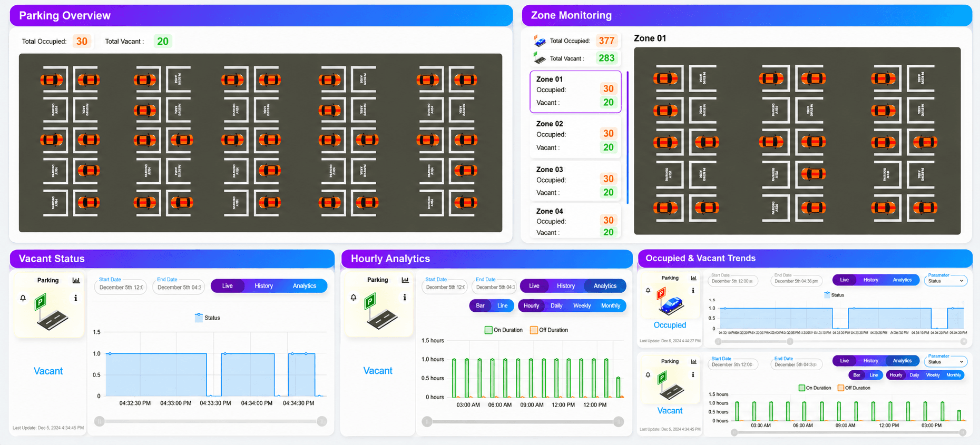Select Weekly interval in Hourly Analytics
This screenshot has width=980, height=445.
click(x=582, y=305)
